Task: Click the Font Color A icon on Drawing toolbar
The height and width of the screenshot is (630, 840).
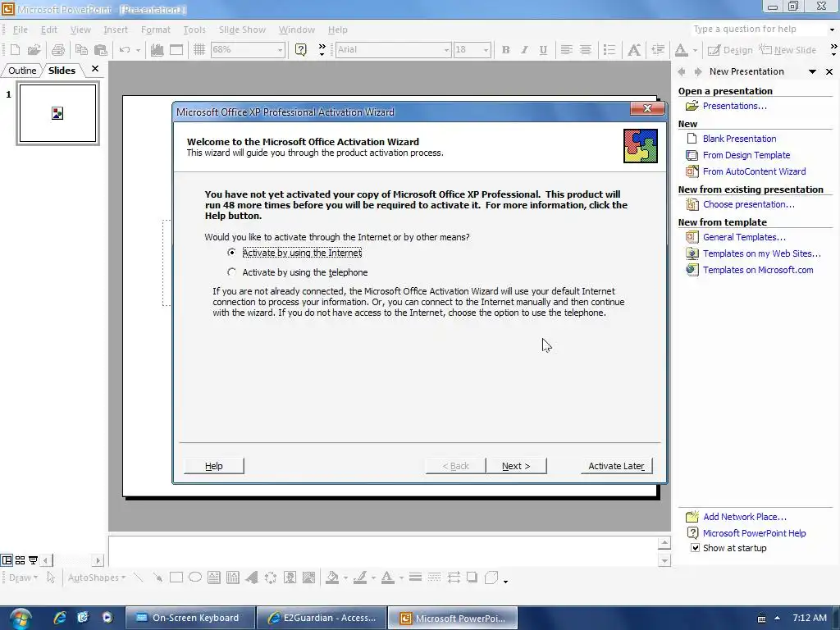Action: (x=388, y=577)
